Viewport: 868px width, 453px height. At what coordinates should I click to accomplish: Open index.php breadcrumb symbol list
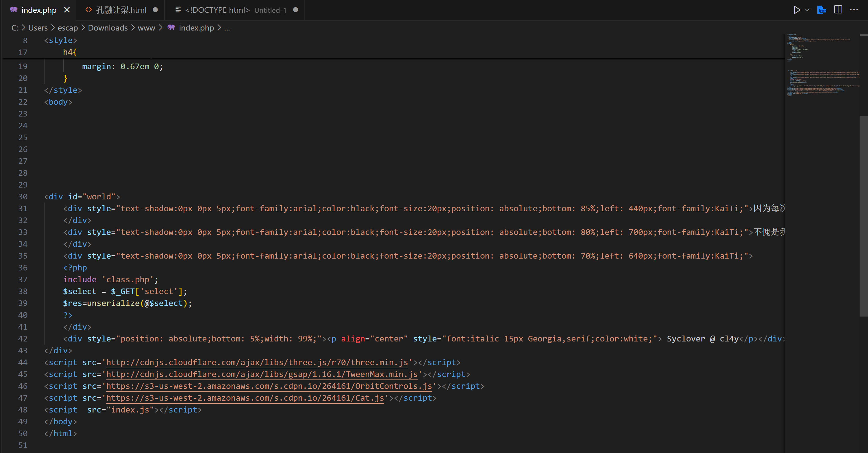pyautogui.click(x=196, y=28)
